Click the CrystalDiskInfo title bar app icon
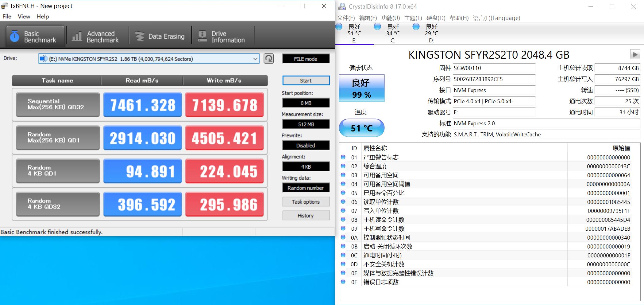 click(x=342, y=6)
